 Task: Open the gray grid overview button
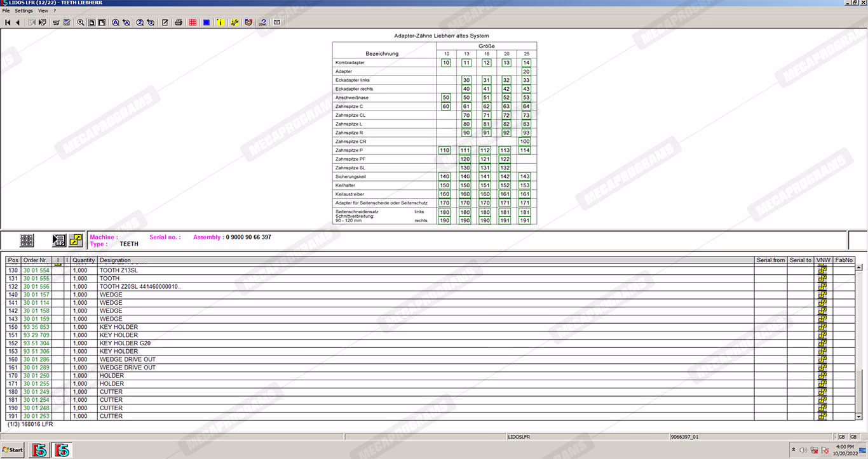click(x=27, y=240)
